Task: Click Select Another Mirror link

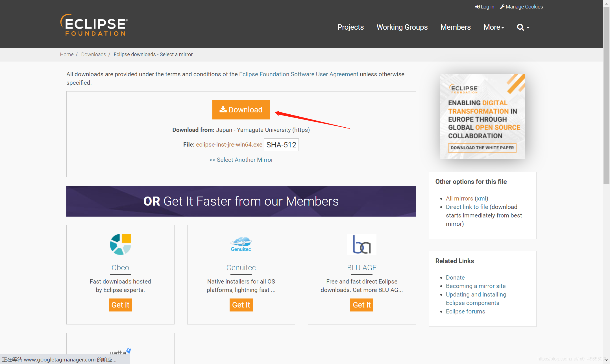Action: point(241,160)
